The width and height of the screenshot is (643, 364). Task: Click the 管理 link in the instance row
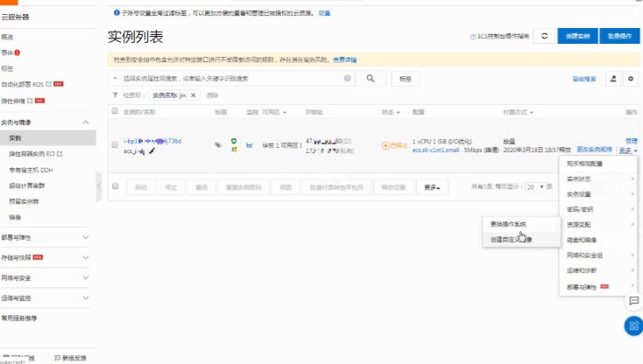(x=632, y=141)
